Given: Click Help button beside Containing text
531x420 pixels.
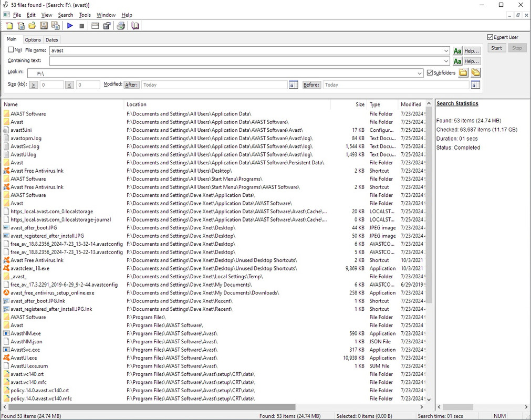Looking at the screenshot, I should 472,61.
